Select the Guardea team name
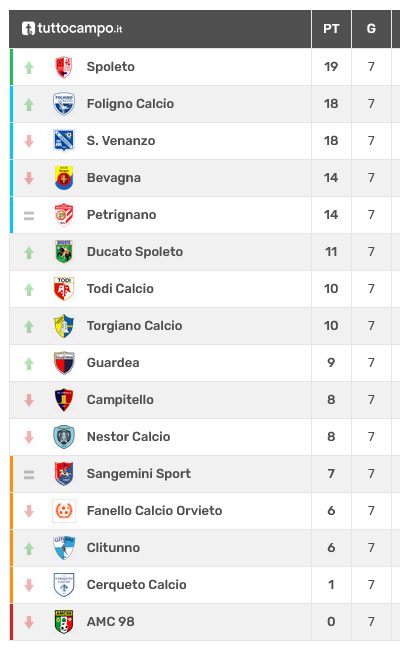Image resolution: width=400 pixels, height=650 pixels. click(x=113, y=363)
